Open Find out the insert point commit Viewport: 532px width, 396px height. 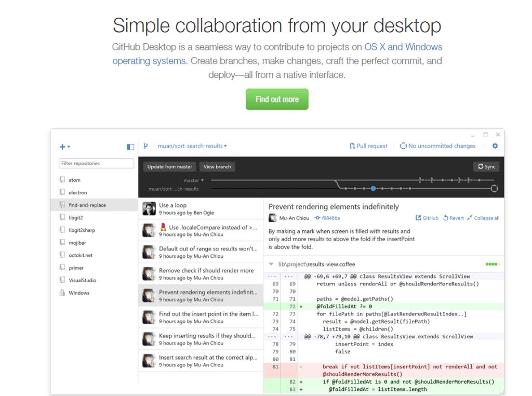[201, 318]
